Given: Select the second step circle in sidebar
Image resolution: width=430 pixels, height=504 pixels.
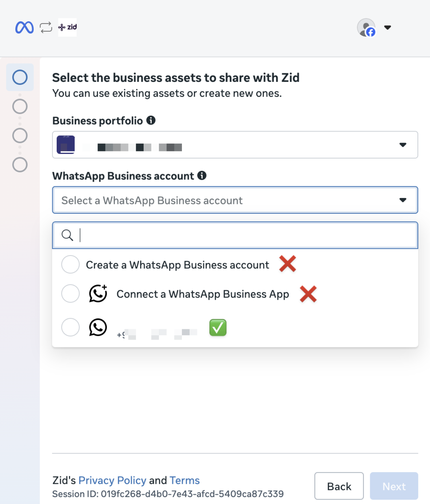Looking at the screenshot, I should point(20,107).
